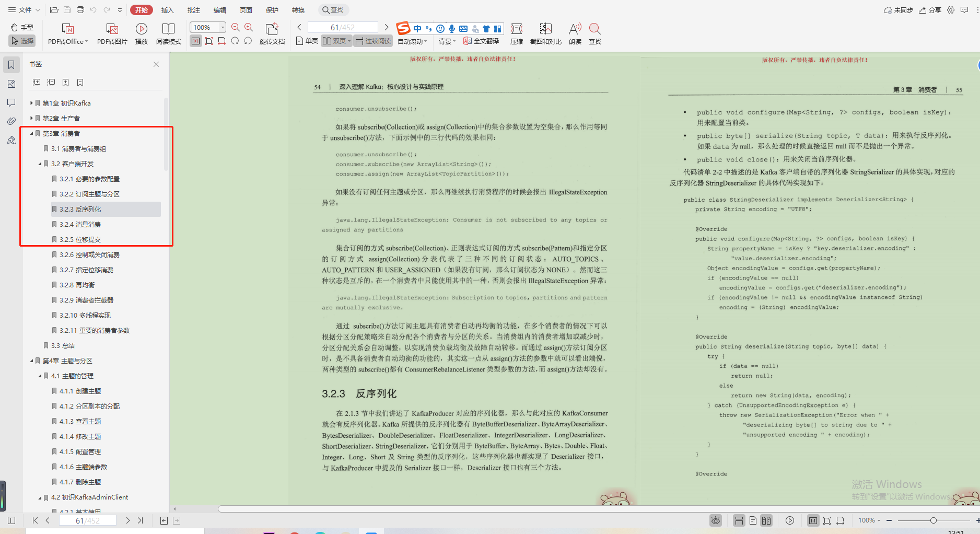Image resolution: width=980 pixels, height=534 pixels.
Task: Click the not synced (未同步) cloud button
Action: (x=898, y=10)
